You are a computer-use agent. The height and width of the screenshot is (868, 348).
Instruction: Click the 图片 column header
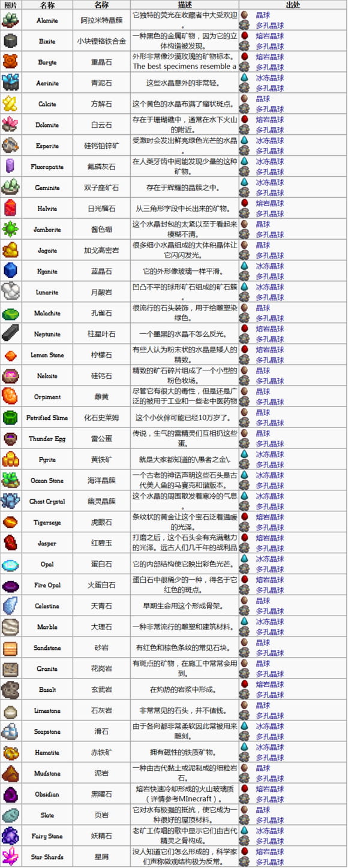10,5
